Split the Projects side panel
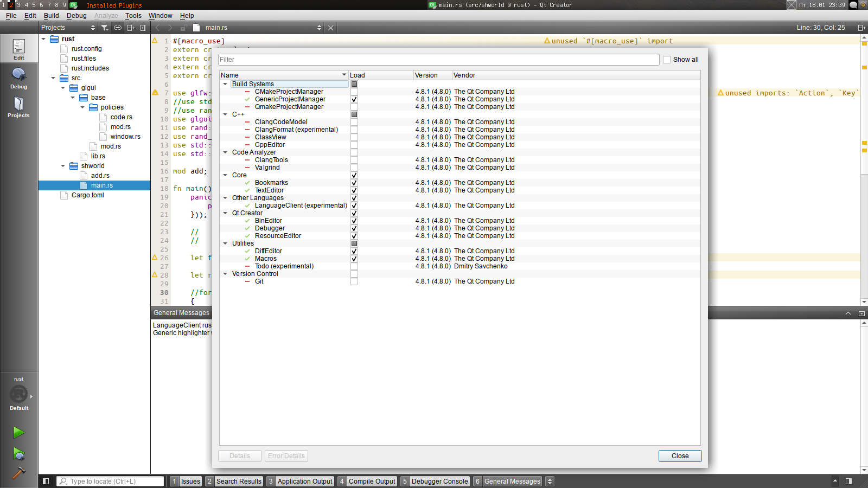The height and width of the screenshot is (488, 868). pyautogui.click(x=131, y=28)
